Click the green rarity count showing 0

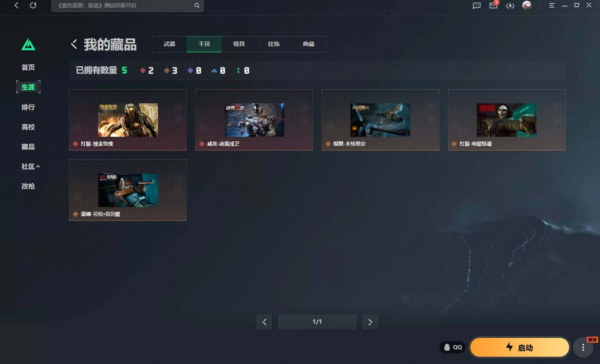tap(243, 71)
